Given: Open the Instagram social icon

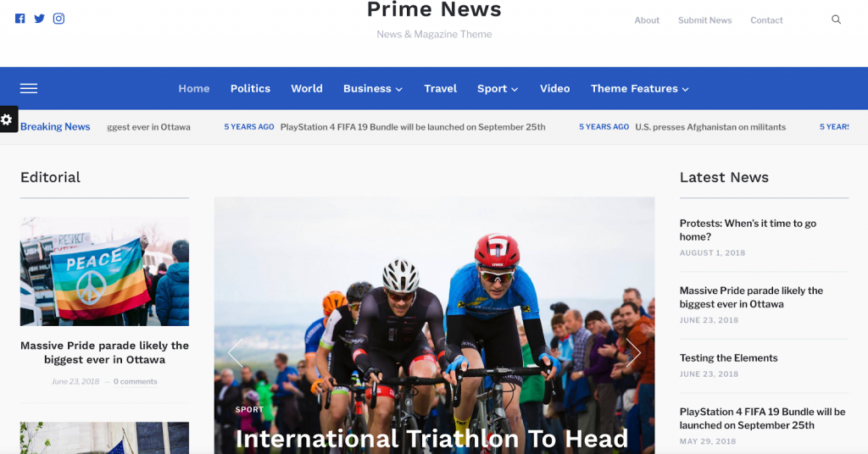Looking at the screenshot, I should pos(58,19).
